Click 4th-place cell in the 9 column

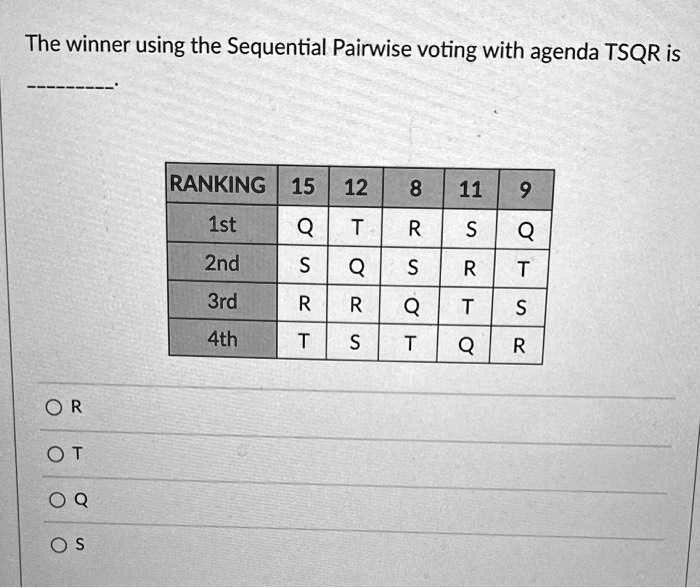517,346
